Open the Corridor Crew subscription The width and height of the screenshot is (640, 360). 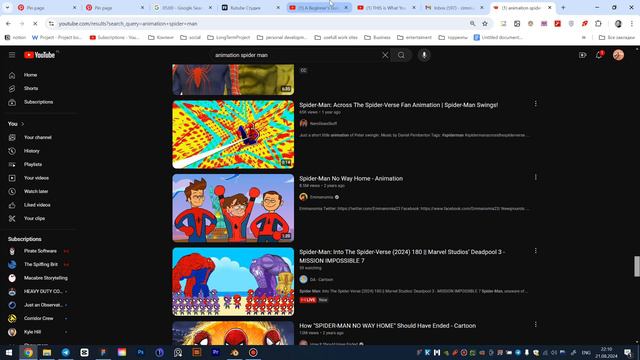(39, 318)
